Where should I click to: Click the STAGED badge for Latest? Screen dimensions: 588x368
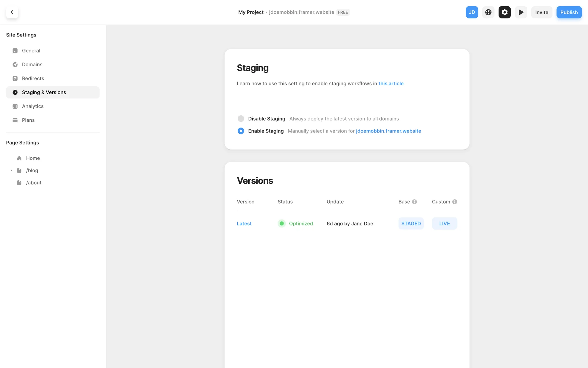tap(411, 224)
